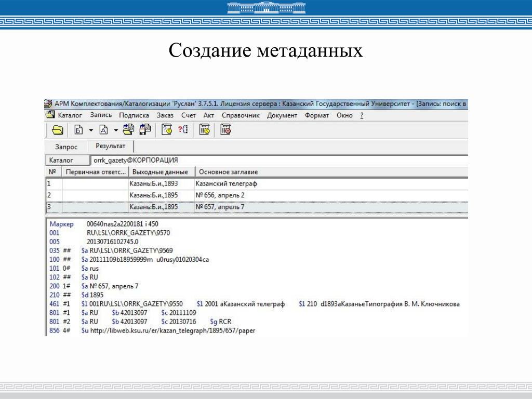Click the load-from-folder records toolbar icon
Viewport: 532px width, 399px height.
tap(128, 129)
